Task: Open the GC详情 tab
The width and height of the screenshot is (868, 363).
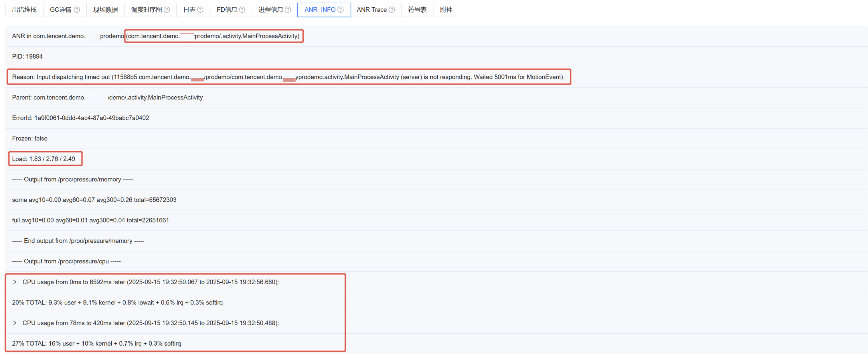Action: pyautogui.click(x=61, y=10)
